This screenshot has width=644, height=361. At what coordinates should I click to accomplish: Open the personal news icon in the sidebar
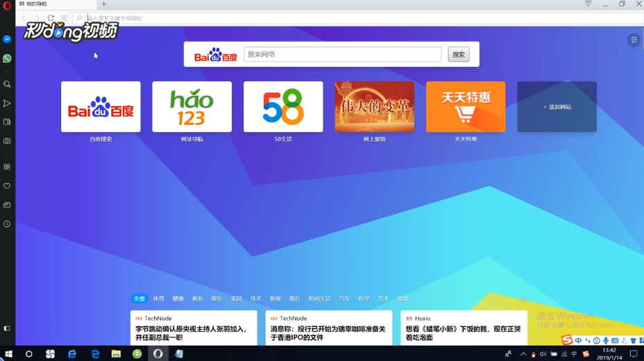tap(7, 205)
